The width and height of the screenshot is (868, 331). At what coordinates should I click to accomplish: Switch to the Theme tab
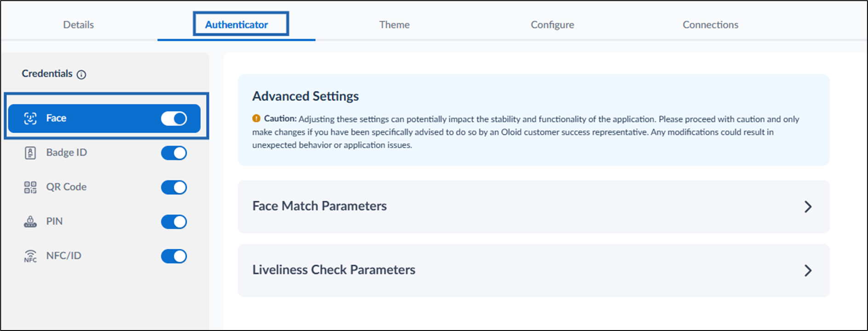point(394,25)
